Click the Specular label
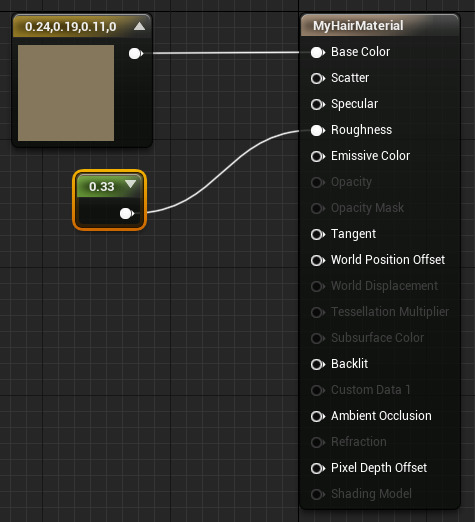475x522 pixels. (354, 104)
